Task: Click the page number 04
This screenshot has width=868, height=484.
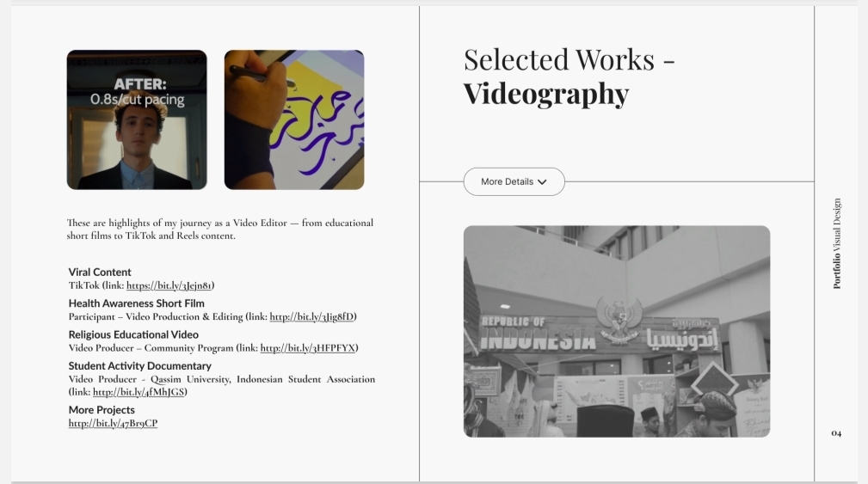Action: (836, 433)
